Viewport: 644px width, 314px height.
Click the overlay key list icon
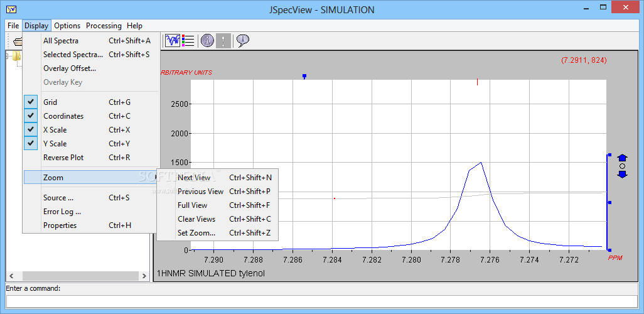point(188,40)
